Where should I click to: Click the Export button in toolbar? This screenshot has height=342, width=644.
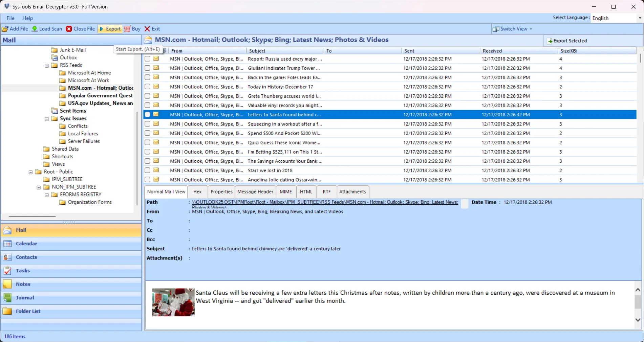tap(110, 29)
